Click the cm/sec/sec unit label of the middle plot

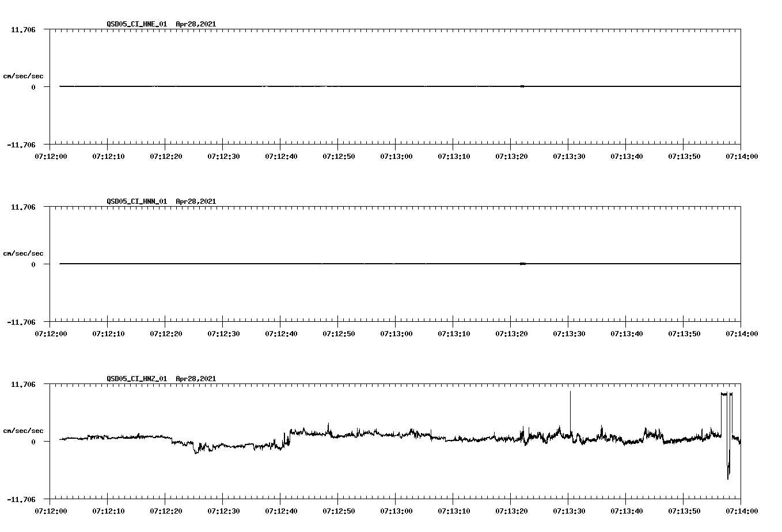click(24, 253)
